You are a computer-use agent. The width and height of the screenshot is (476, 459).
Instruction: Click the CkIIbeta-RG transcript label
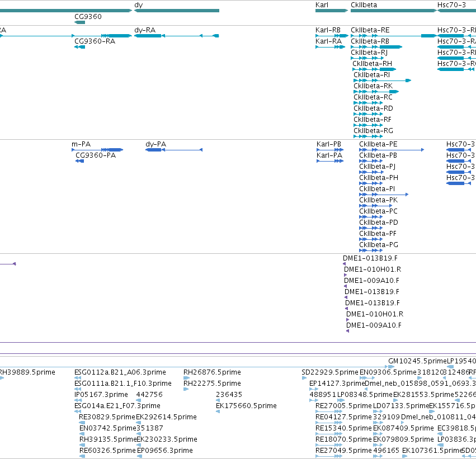373,131
